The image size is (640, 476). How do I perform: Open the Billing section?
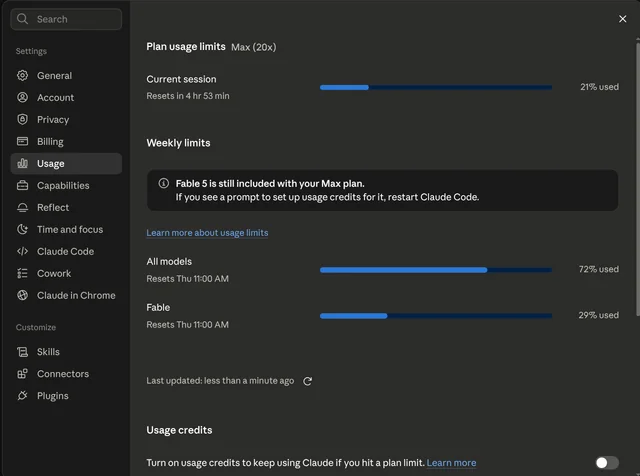coord(66,142)
